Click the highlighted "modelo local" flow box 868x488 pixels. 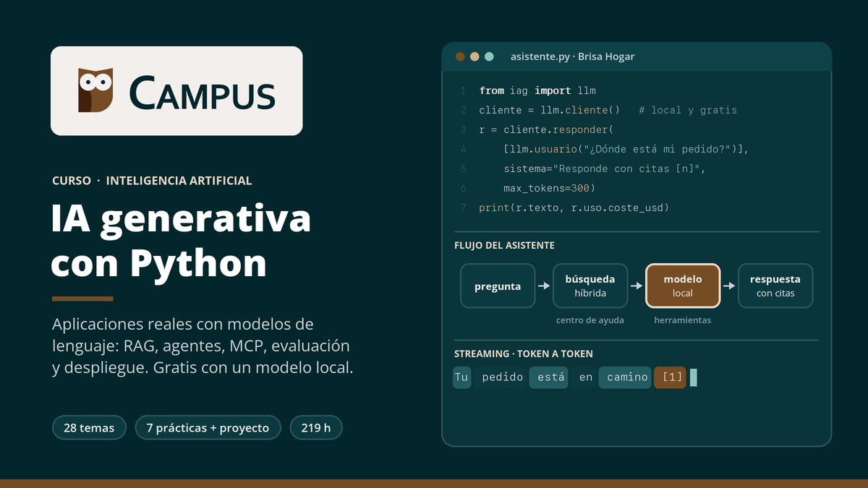tap(683, 286)
